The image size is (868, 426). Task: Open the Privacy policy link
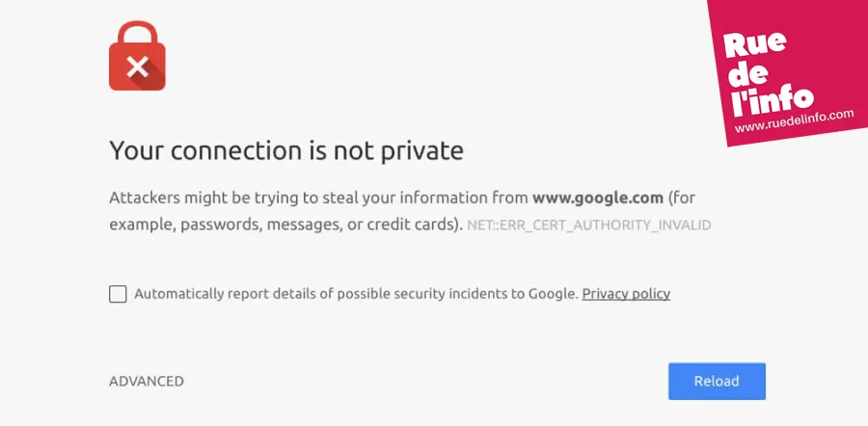(626, 294)
